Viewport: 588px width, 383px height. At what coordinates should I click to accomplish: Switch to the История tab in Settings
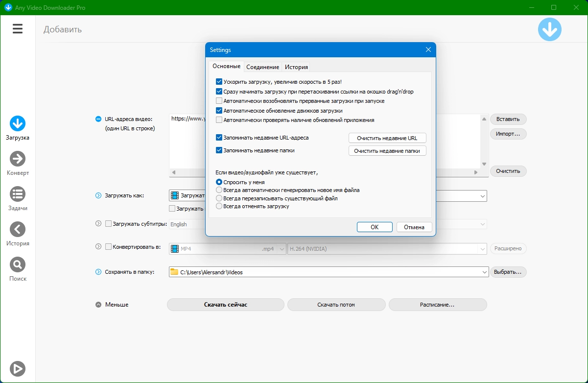(296, 67)
